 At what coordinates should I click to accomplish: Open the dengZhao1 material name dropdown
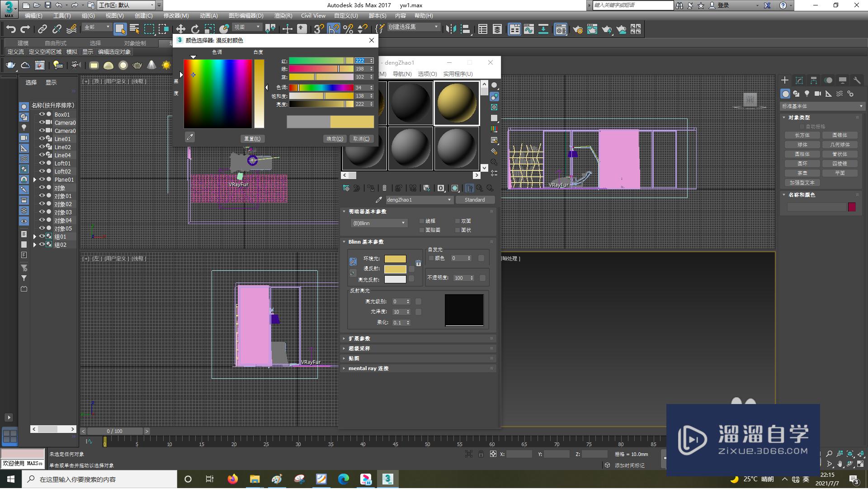point(420,200)
